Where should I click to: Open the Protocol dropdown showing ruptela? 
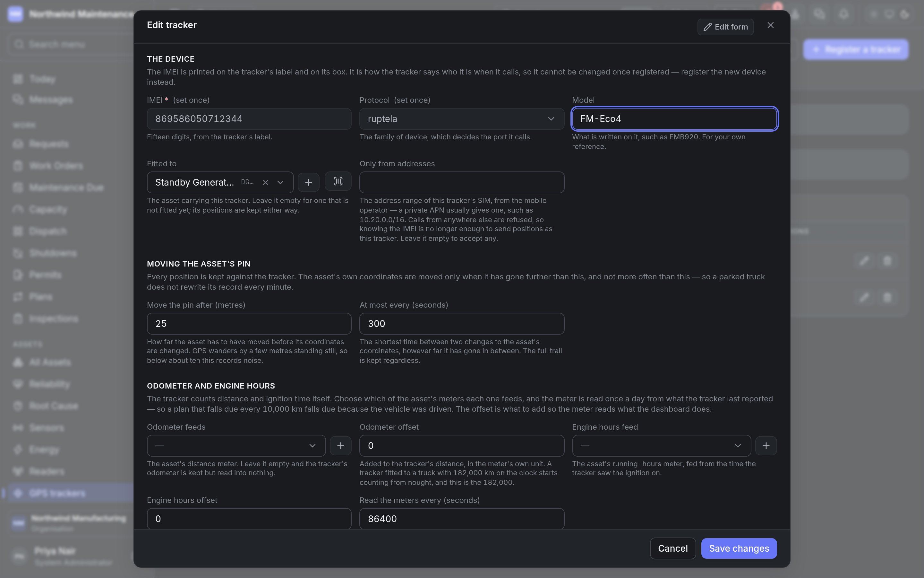pyautogui.click(x=462, y=119)
